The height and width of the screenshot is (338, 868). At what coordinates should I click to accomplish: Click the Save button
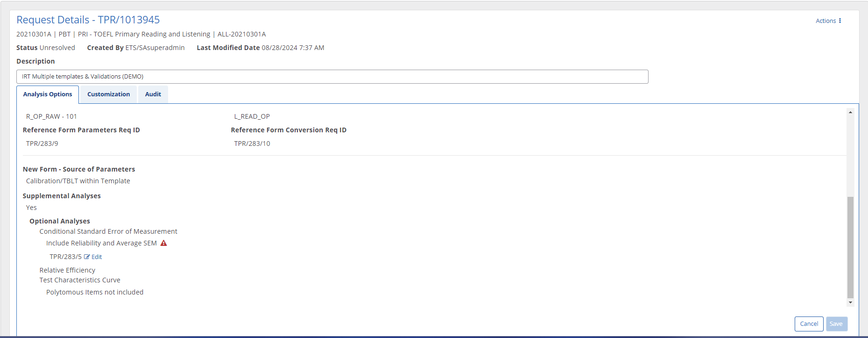coord(836,324)
